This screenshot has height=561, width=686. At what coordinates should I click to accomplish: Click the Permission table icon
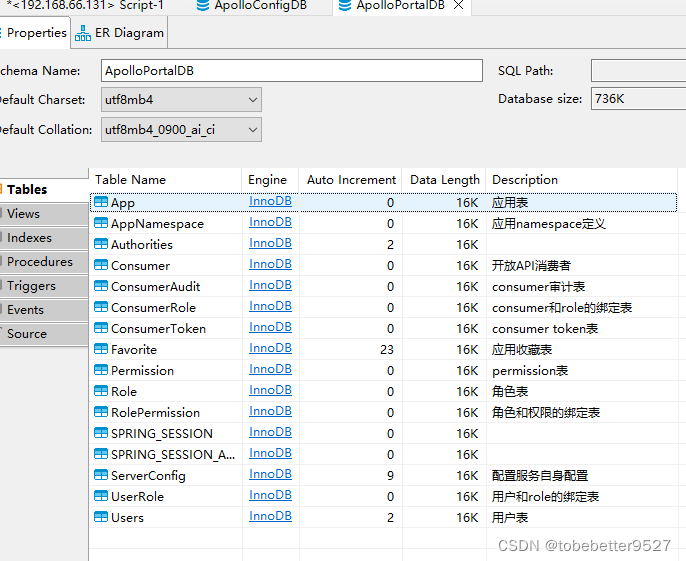click(x=101, y=370)
